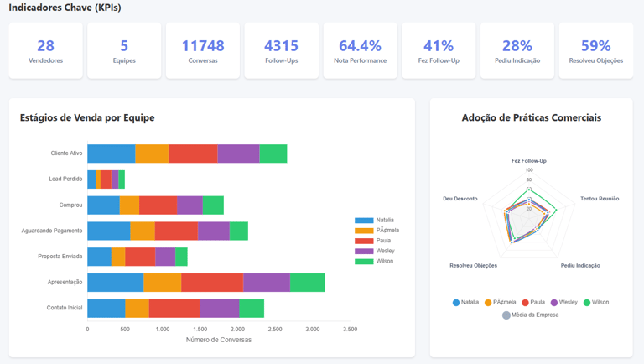Click Paula red segment of Cliente Ativo bar

coord(193,153)
